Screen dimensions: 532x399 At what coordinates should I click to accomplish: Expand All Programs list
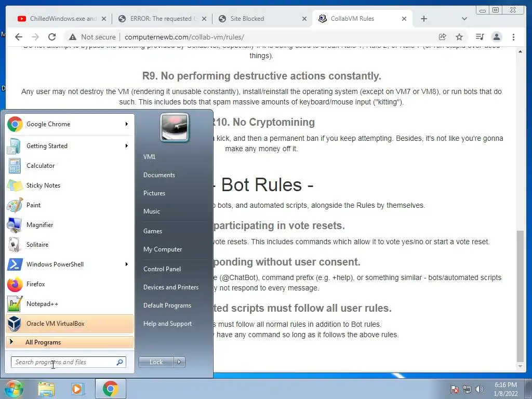[x=70, y=342]
